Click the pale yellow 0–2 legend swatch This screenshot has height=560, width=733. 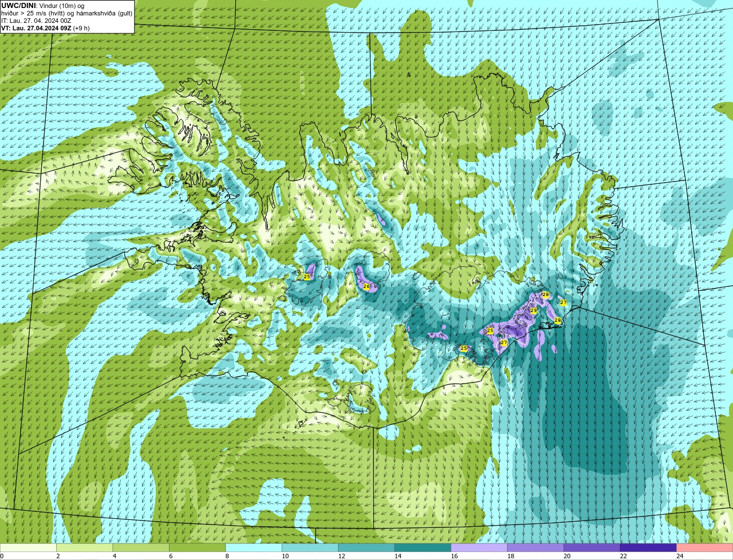(29, 547)
